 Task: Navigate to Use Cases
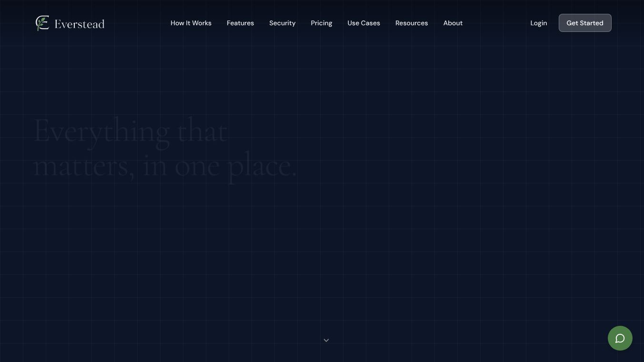(x=364, y=23)
